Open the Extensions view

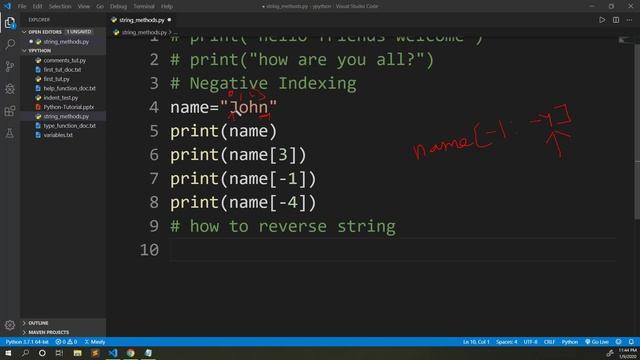point(10,111)
